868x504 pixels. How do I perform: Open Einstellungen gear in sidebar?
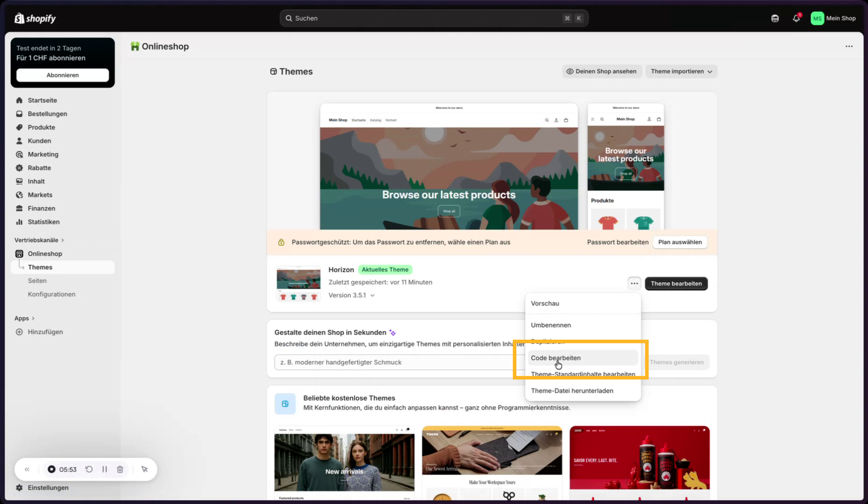click(x=19, y=487)
